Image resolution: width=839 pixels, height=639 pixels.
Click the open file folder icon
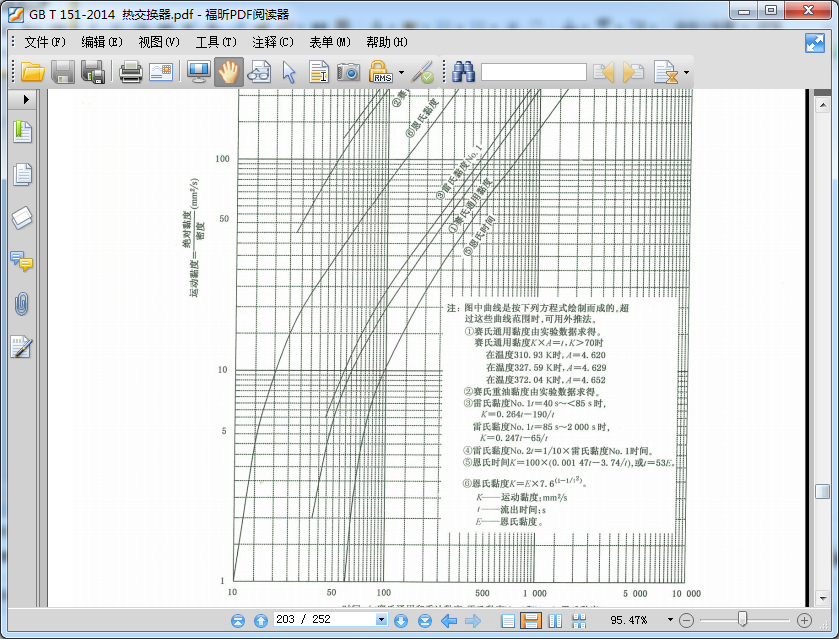pyautogui.click(x=32, y=72)
